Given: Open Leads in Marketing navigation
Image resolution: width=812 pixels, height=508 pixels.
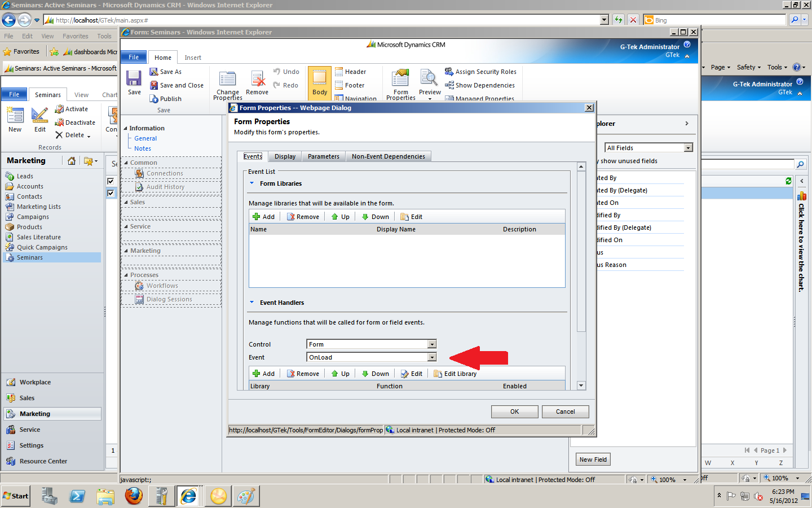Looking at the screenshot, I should [25, 176].
